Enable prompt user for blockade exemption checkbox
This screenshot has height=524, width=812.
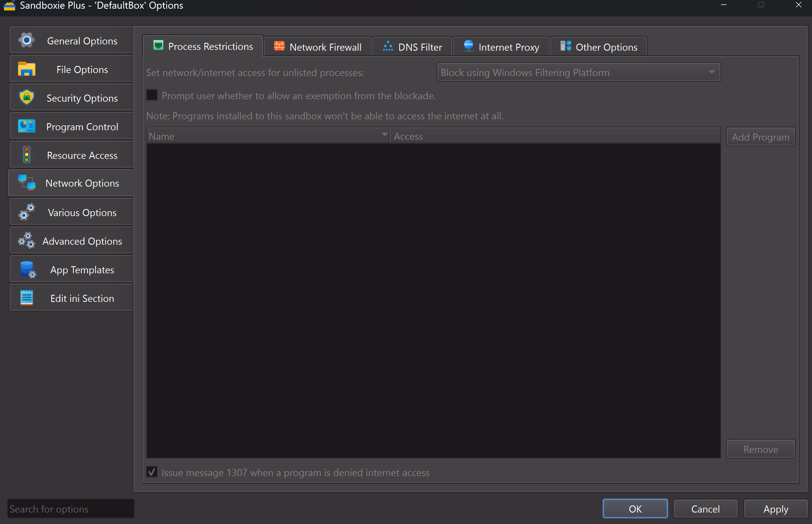152,95
